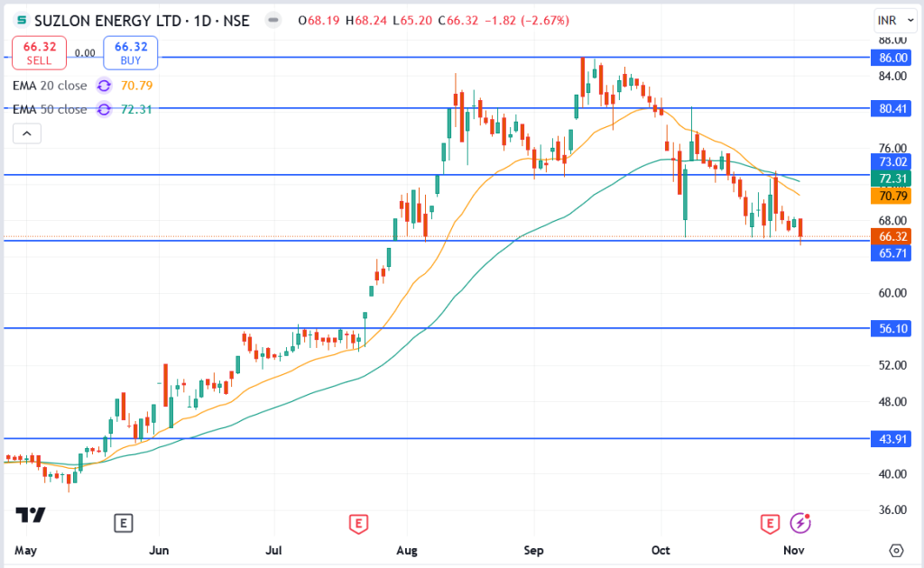Click the Jul label on the time axis

tap(273, 550)
